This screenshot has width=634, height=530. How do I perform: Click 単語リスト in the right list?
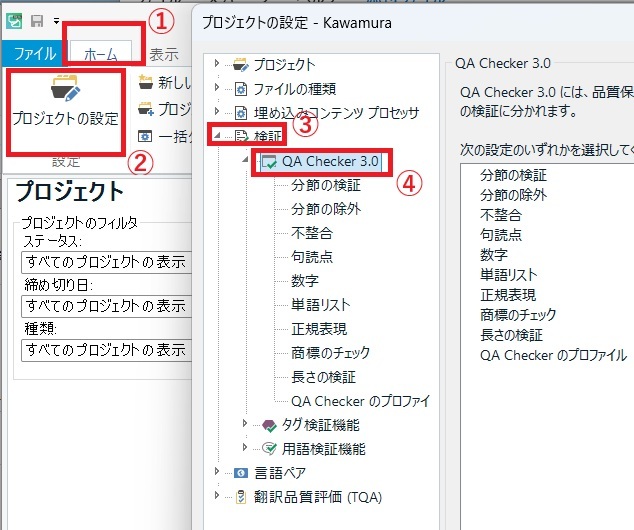509,275
